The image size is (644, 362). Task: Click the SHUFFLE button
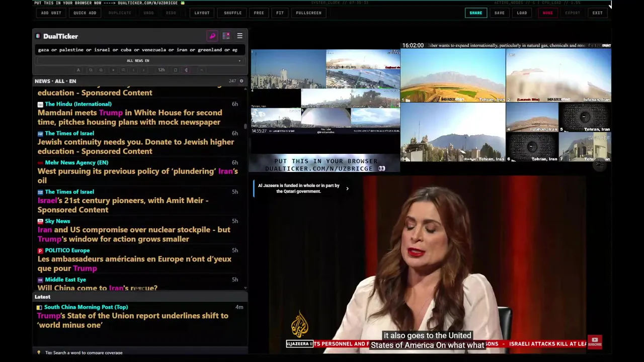[x=232, y=13]
